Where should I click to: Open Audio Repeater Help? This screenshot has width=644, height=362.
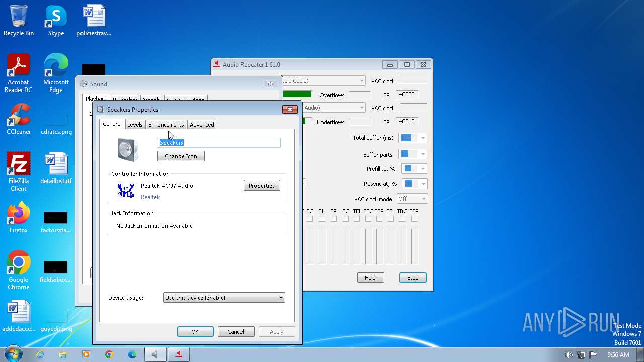pyautogui.click(x=370, y=278)
